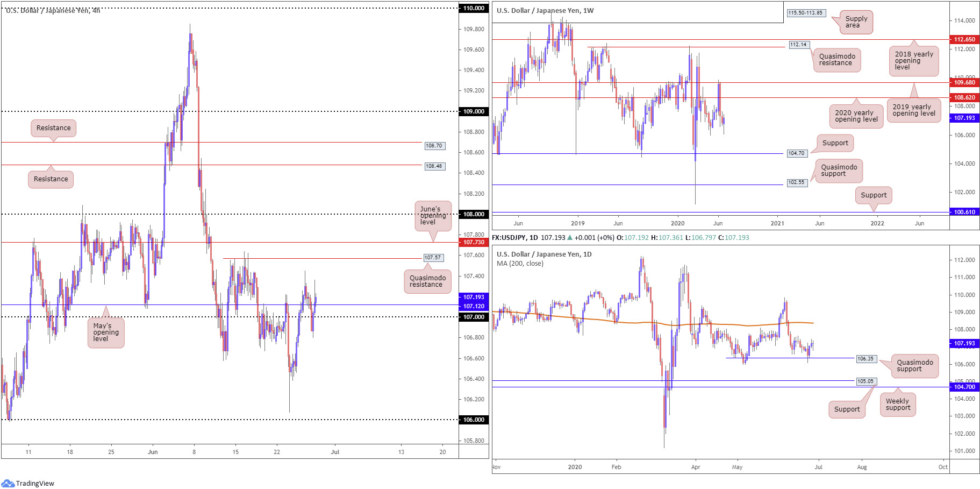Click the 107.193 price tag on daily chart

click(x=964, y=343)
